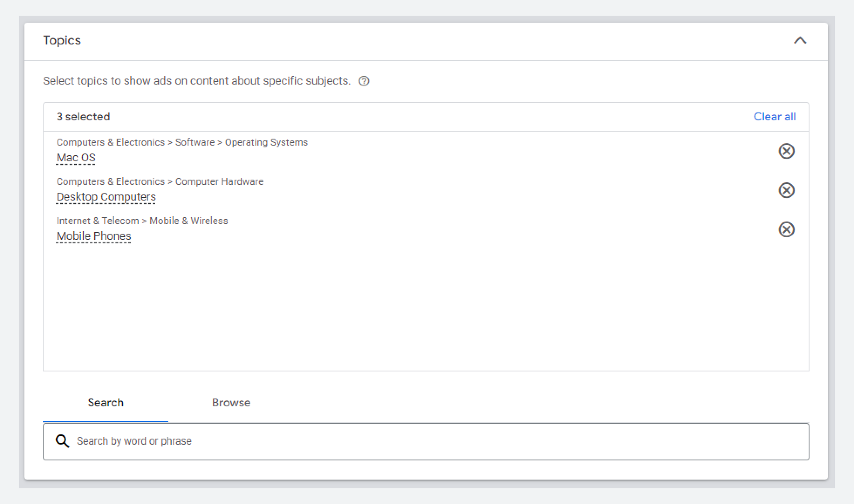Clear all selected topics
This screenshot has height=504, width=854.
pos(775,116)
